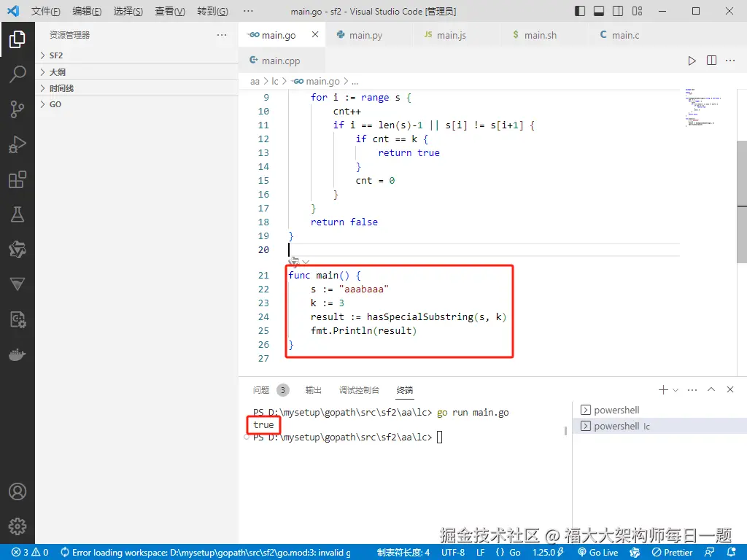The height and width of the screenshot is (560, 747).
Task: Select powershell lc terminal instance
Action: 659,426
